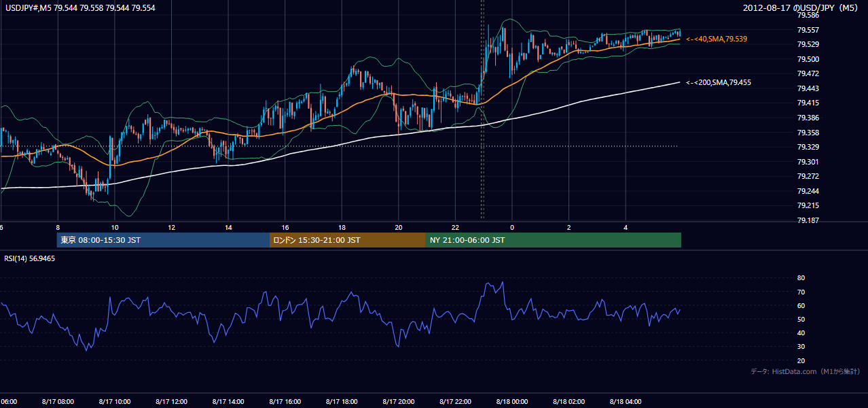Click the 8/17 14:00 bottom timestamp
Viewport: 868px width, 408px height.
228,402
